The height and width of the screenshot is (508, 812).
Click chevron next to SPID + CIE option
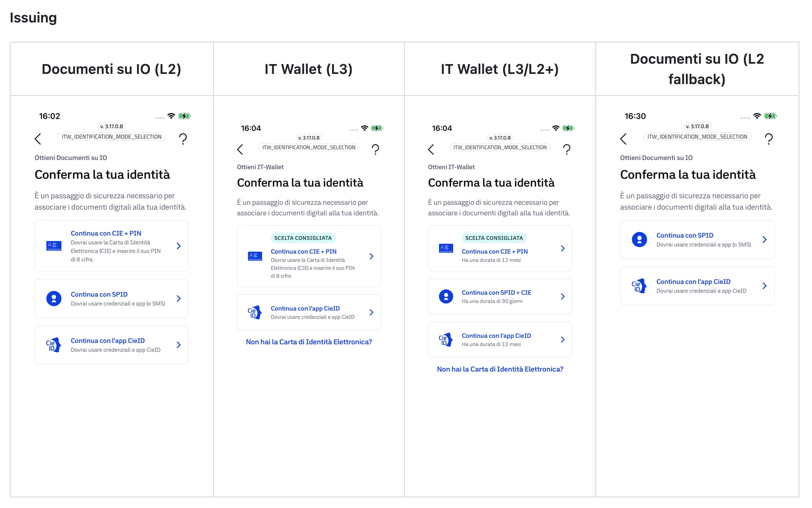pyautogui.click(x=563, y=296)
